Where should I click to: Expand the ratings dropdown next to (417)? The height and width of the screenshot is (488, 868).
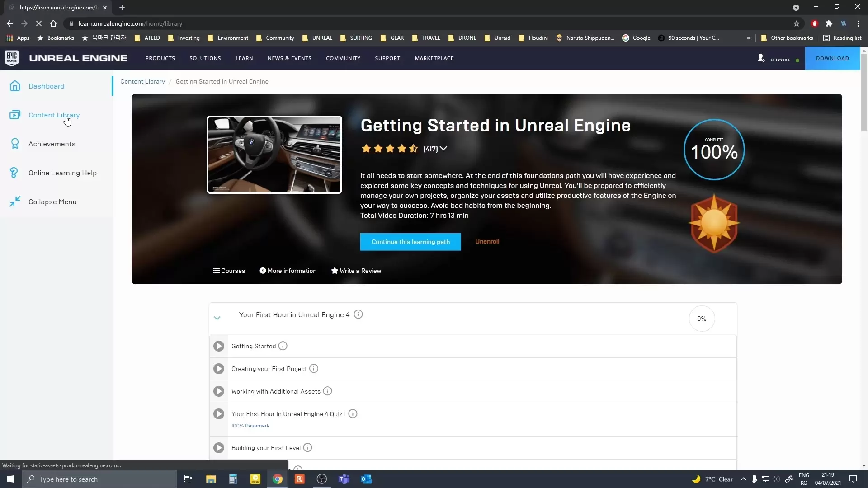click(443, 149)
